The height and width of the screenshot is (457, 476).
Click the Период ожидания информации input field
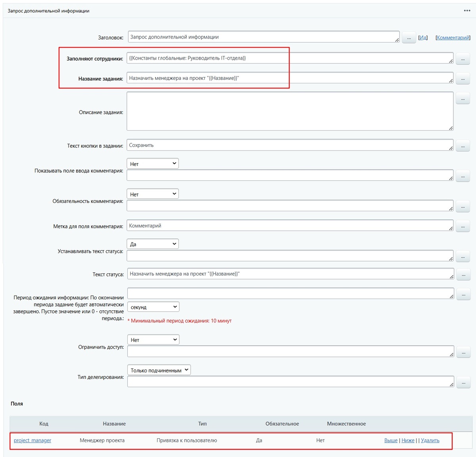tap(291, 293)
